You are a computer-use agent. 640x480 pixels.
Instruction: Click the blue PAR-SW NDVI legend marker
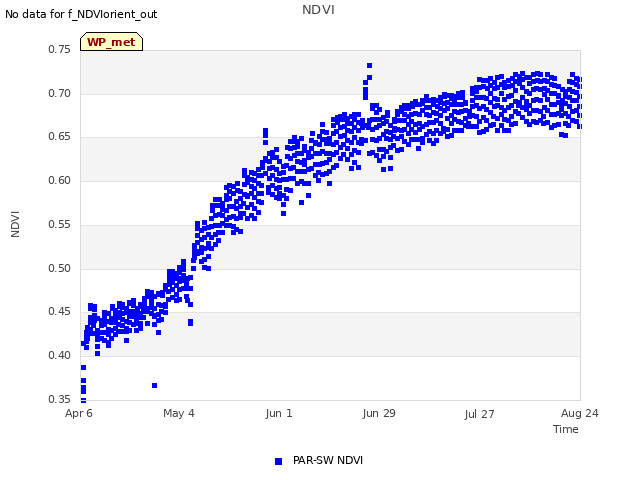pyautogui.click(x=278, y=461)
